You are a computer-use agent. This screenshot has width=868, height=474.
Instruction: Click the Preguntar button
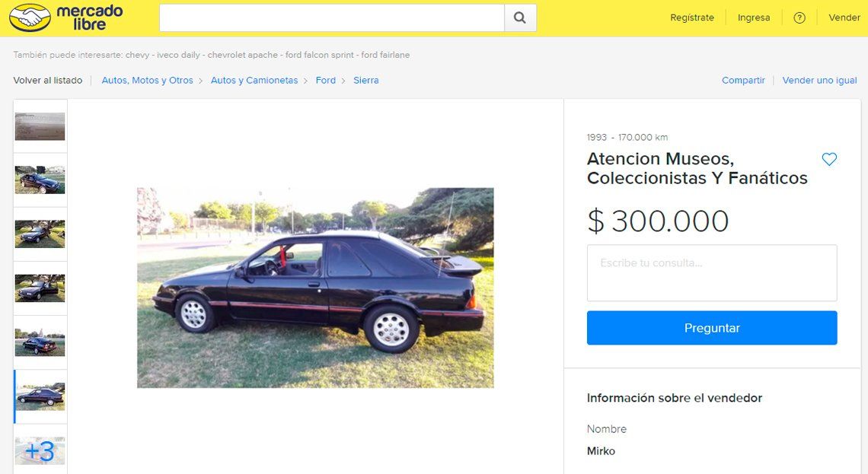click(712, 328)
